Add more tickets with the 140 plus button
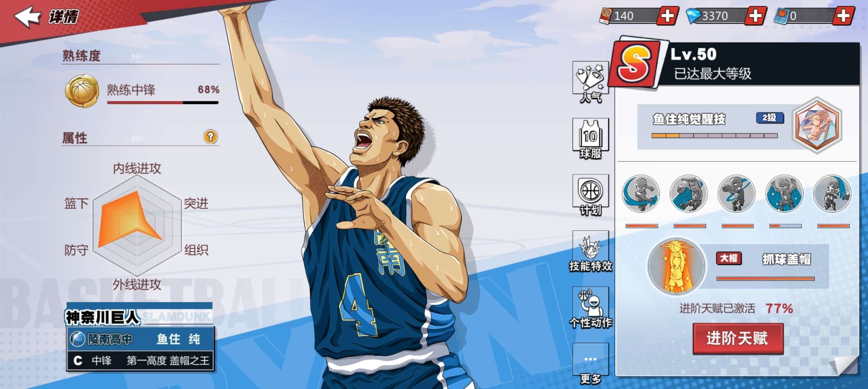 (x=667, y=16)
